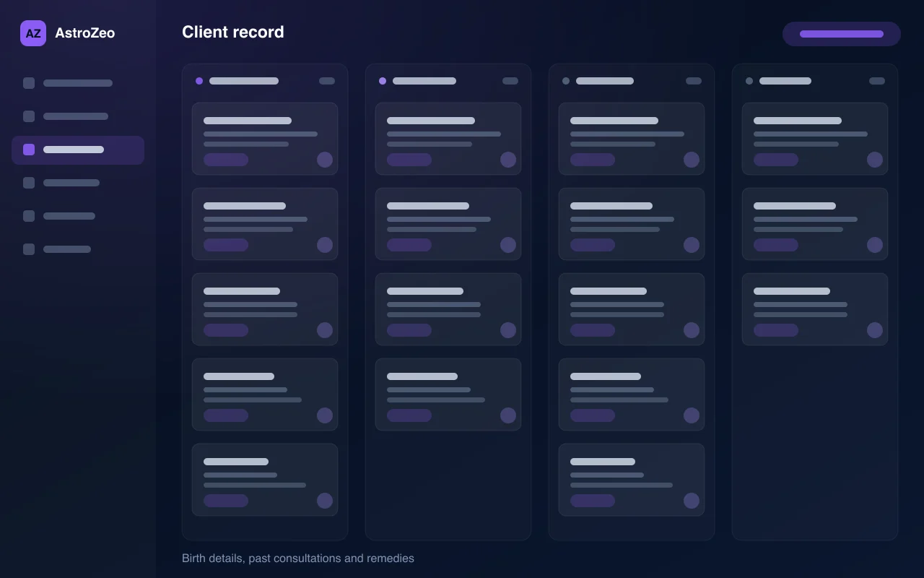This screenshot has width=924, height=578.
Task: Click the purple tag on the first column's third card
Action: [226, 330]
